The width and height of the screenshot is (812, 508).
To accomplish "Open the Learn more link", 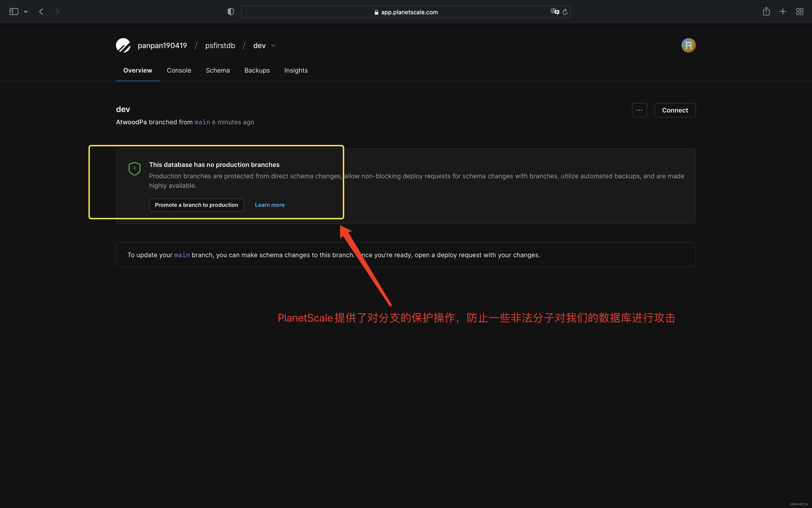I will tap(269, 205).
